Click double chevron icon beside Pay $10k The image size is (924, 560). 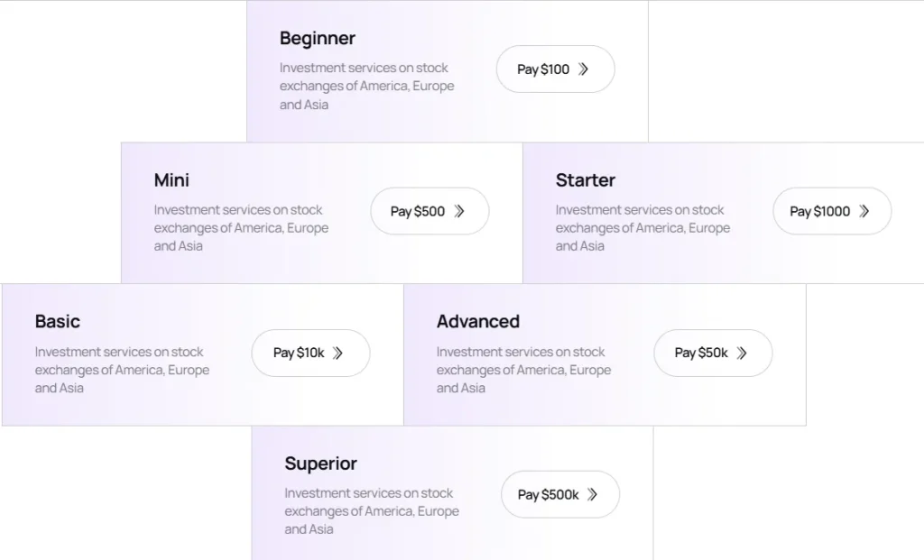tap(338, 353)
